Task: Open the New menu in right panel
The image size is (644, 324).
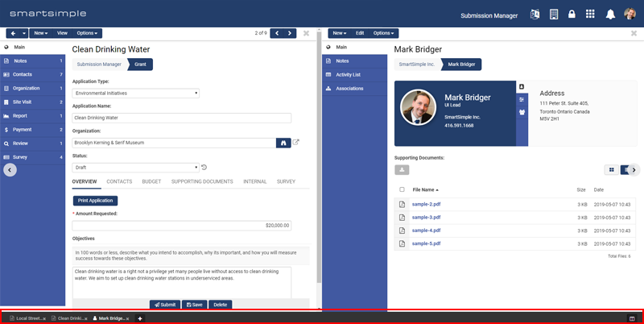Action: [340, 33]
